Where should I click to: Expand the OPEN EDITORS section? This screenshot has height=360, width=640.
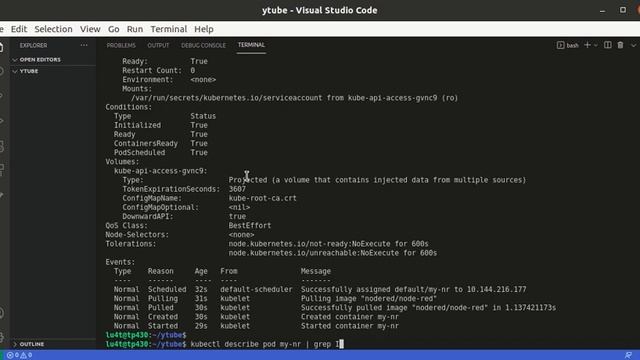40,60
